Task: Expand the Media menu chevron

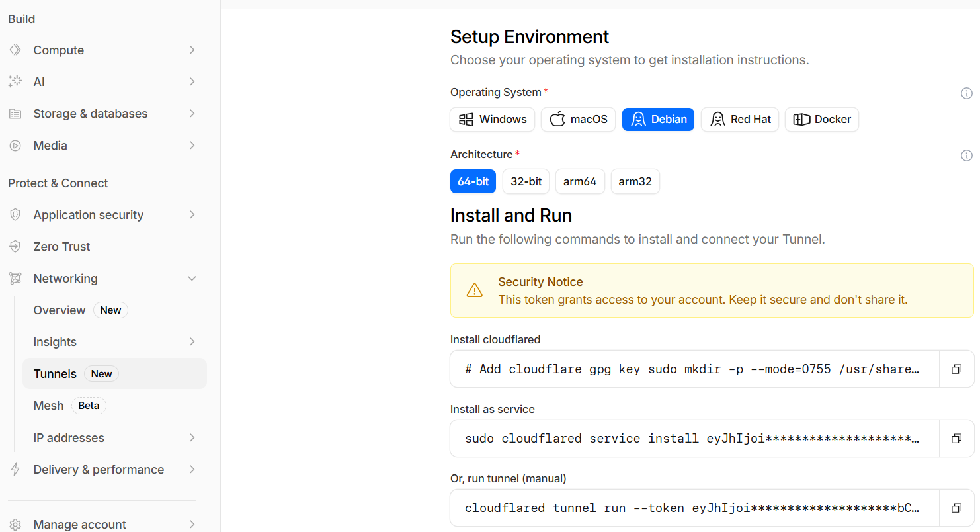Action: click(192, 146)
